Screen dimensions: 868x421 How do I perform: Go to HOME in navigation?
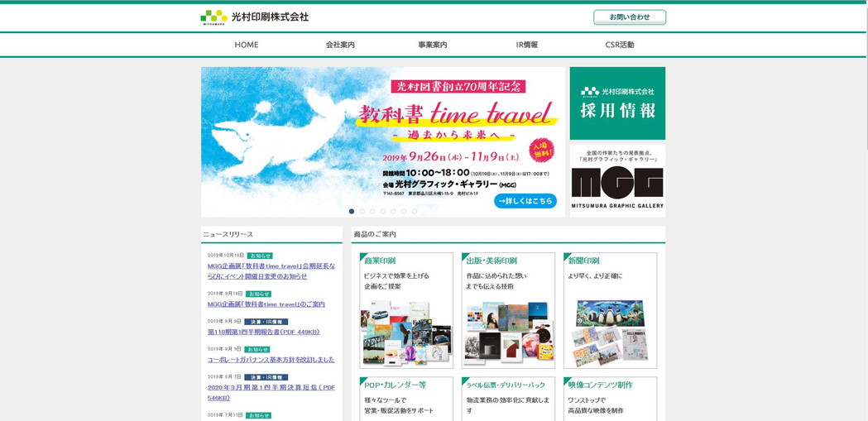tap(247, 45)
